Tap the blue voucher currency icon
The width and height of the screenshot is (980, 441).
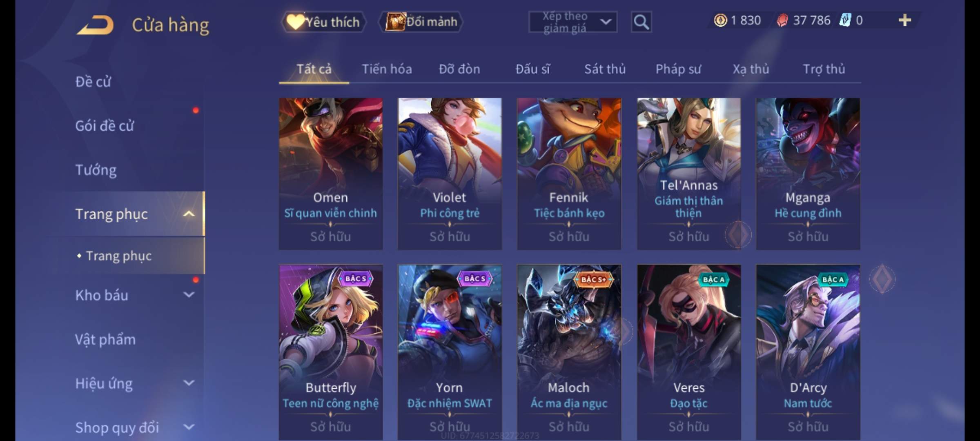pyautogui.click(x=845, y=20)
